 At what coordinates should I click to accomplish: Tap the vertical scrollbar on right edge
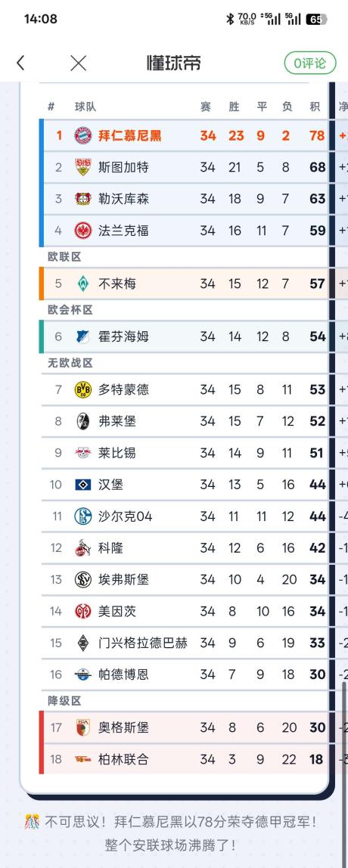click(343, 730)
